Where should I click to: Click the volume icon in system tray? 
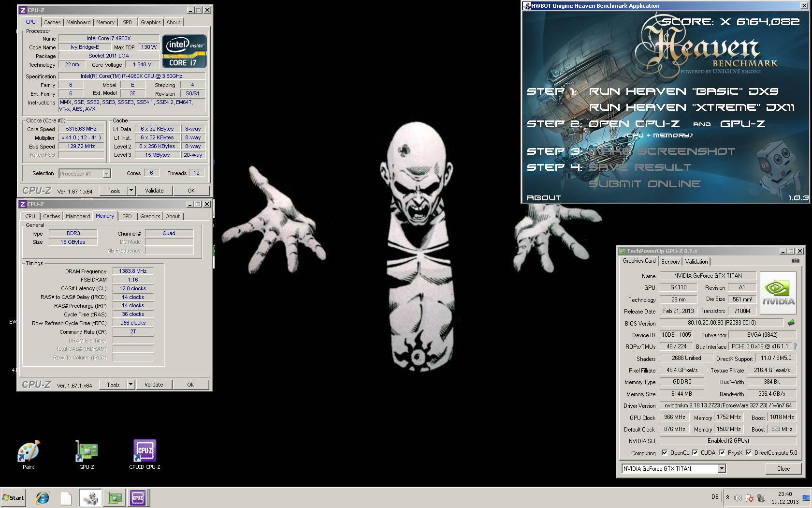pyautogui.click(x=738, y=498)
